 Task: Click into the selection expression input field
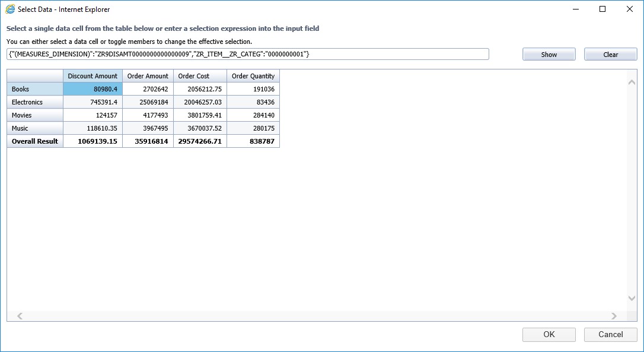click(247, 55)
